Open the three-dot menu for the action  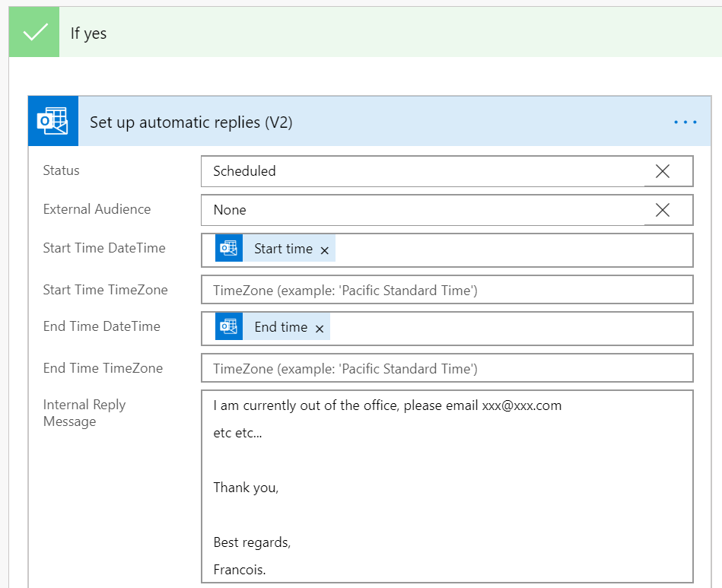685,122
